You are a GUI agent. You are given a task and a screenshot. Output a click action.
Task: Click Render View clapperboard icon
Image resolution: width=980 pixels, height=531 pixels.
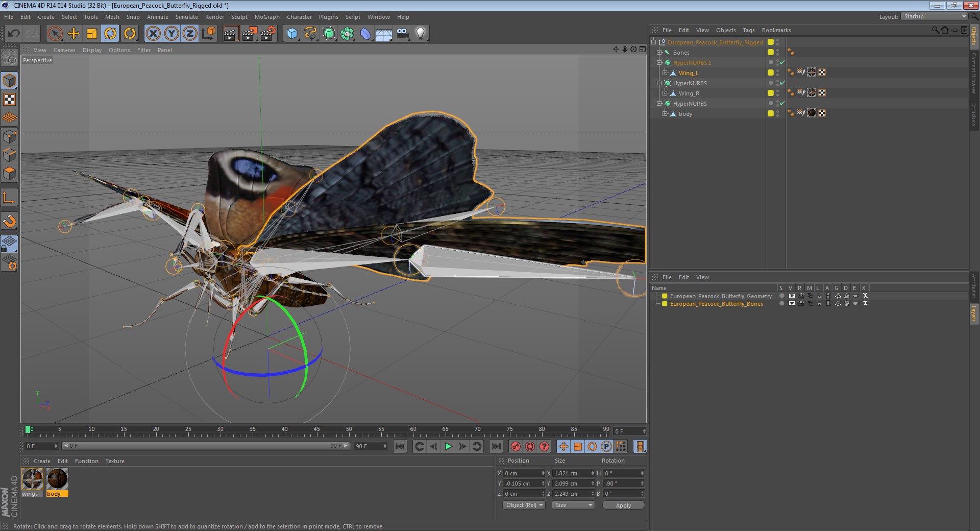231,34
